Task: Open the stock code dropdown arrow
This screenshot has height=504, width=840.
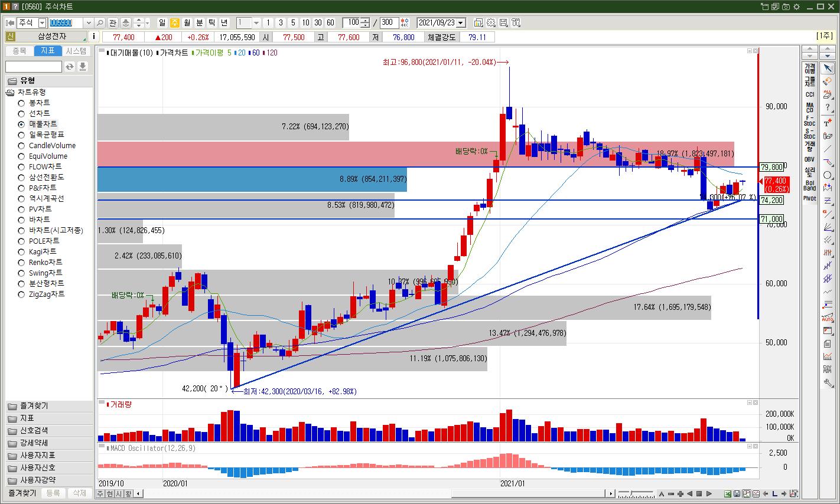Action: (x=89, y=23)
